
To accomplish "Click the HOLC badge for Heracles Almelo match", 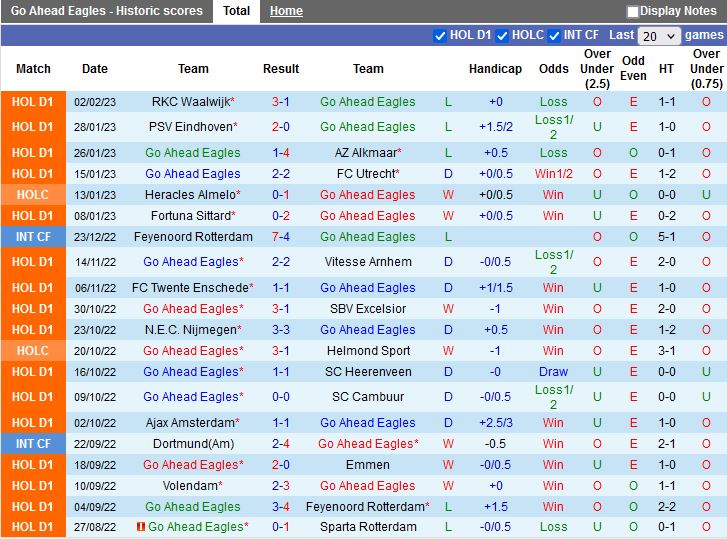I will click(33, 195).
